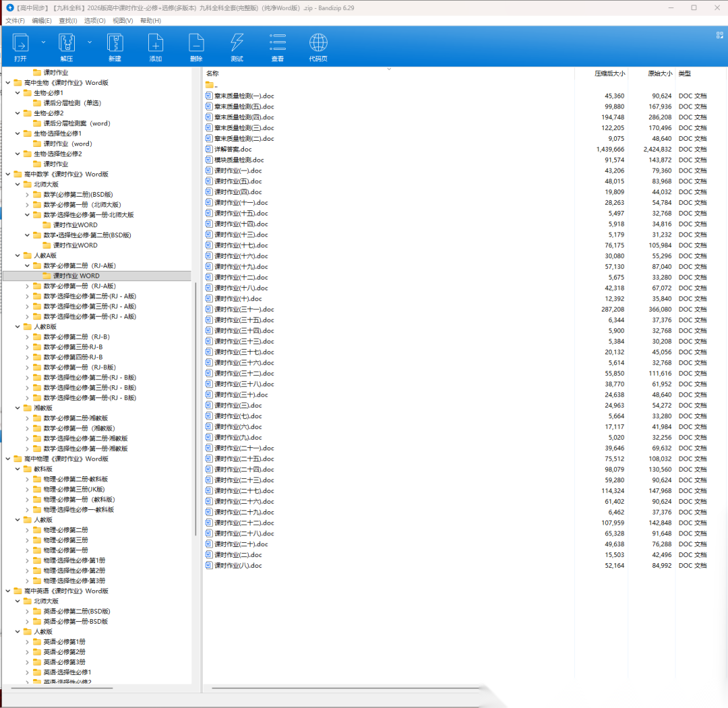Click the 打开 (Open) archive toolbar icon
This screenshot has height=708, width=728.
pos(21,44)
